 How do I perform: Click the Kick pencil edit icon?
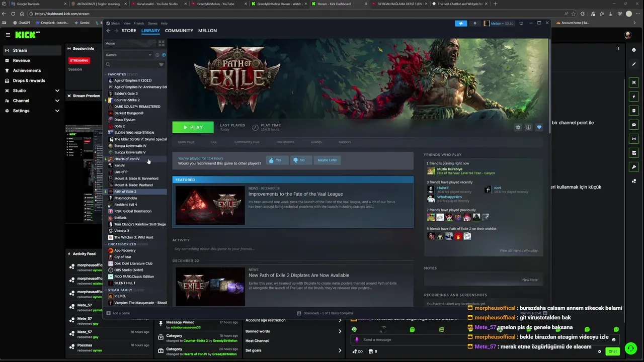634,64
